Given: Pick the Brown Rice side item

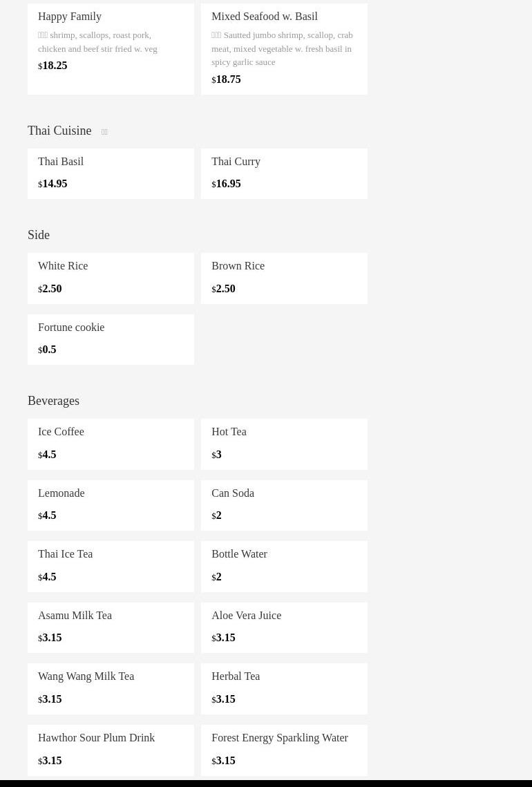Looking at the screenshot, I should point(284,278).
